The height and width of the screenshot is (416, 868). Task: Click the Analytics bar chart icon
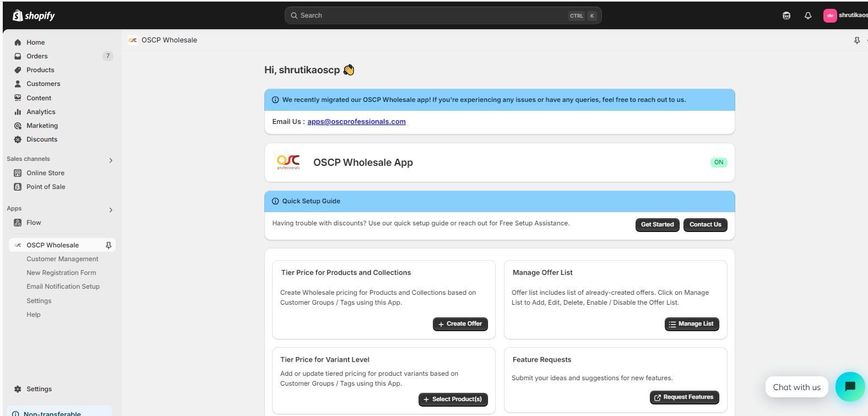pos(18,112)
